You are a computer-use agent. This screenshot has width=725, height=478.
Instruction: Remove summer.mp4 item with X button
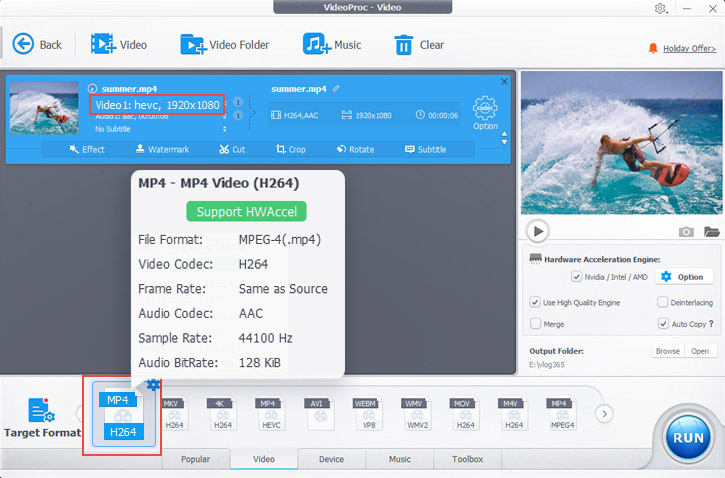pyautogui.click(x=504, y=81)
